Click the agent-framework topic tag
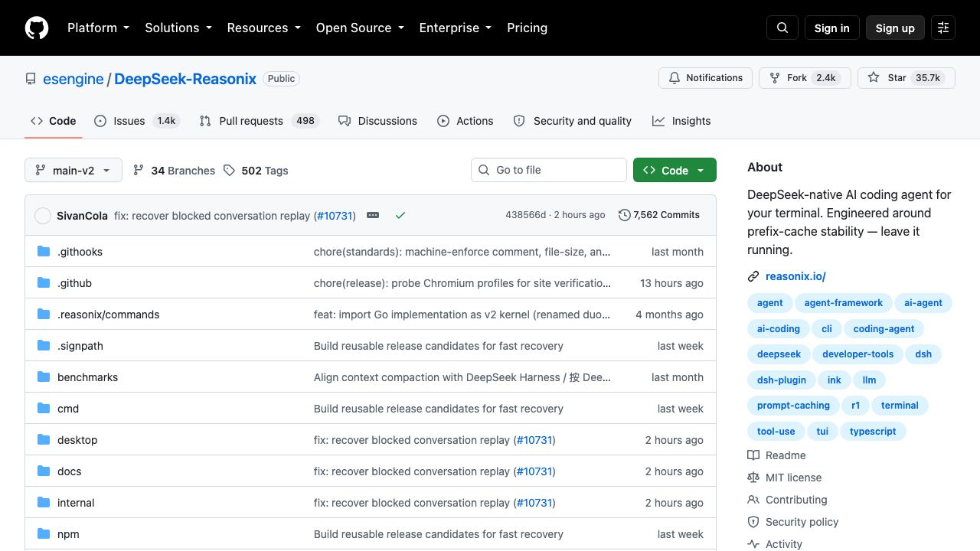The image size is (980, 551). coord(844,303)
